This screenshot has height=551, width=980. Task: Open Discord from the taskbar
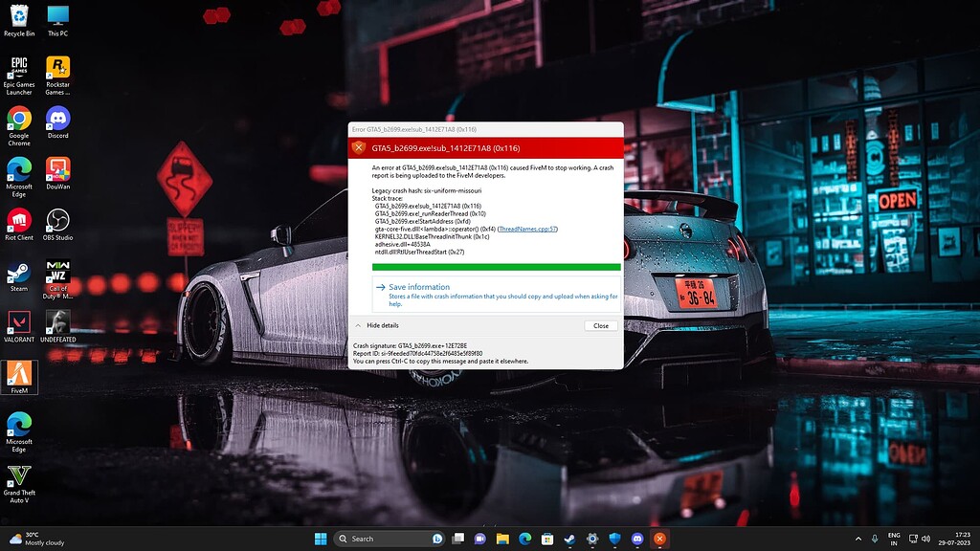coord(636,539)
